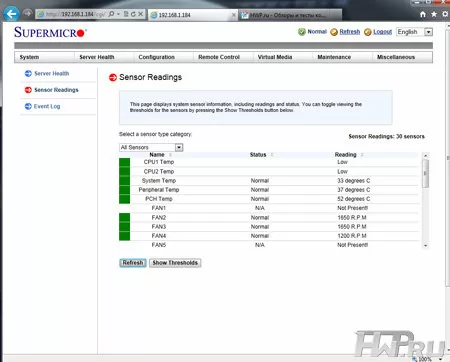
Task: Click the Logout link
Action: [x=382, y=32]
